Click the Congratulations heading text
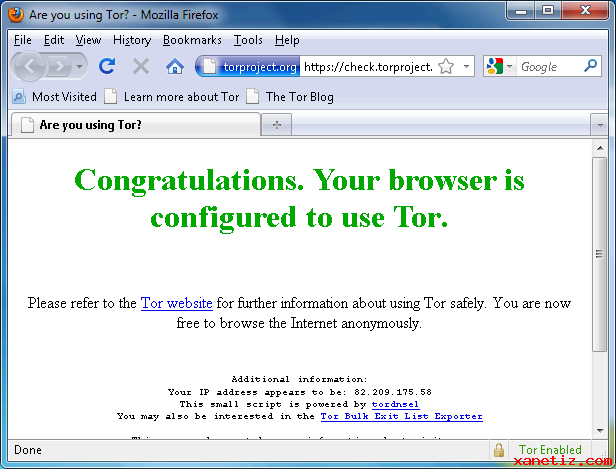 point(299,198)
